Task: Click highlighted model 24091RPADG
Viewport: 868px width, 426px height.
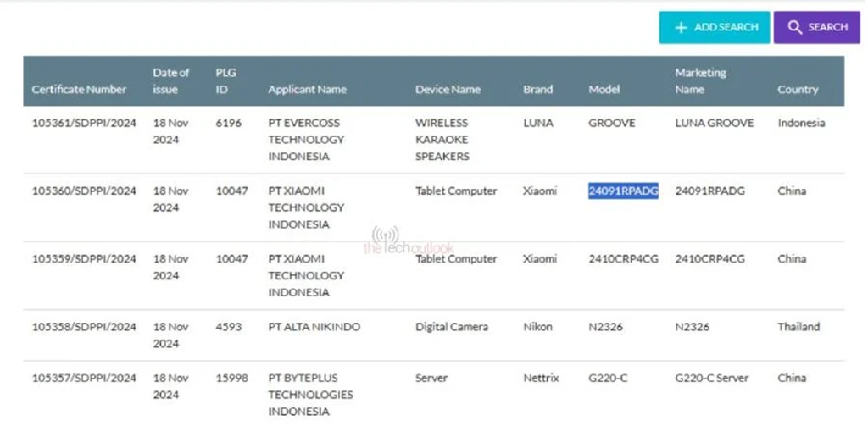Action: (623, 191)
